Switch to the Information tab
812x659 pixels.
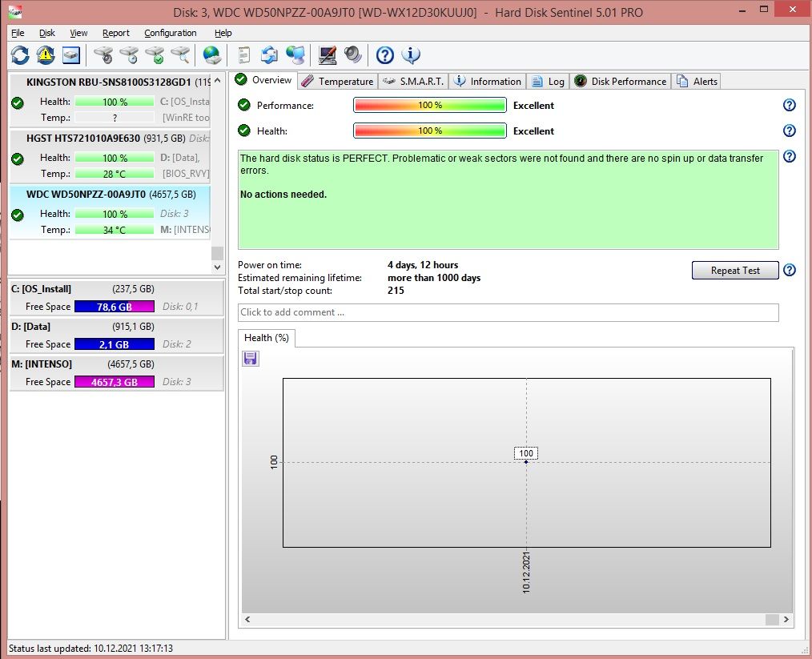pos(488,82)
